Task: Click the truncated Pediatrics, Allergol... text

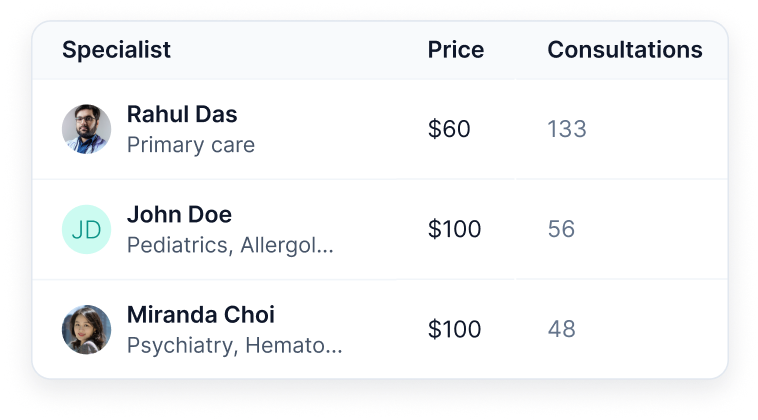Action: pos(230,245)
